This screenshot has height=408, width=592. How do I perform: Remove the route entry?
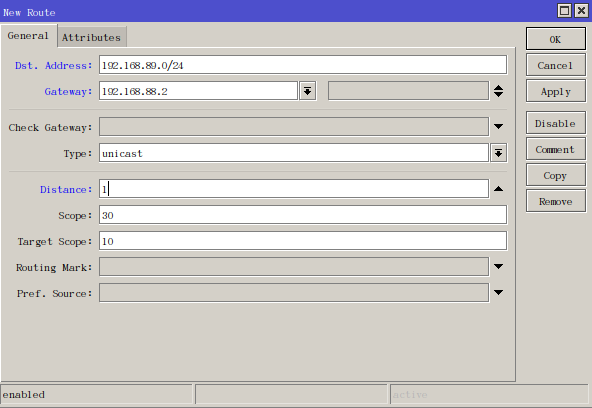[556, 201]
